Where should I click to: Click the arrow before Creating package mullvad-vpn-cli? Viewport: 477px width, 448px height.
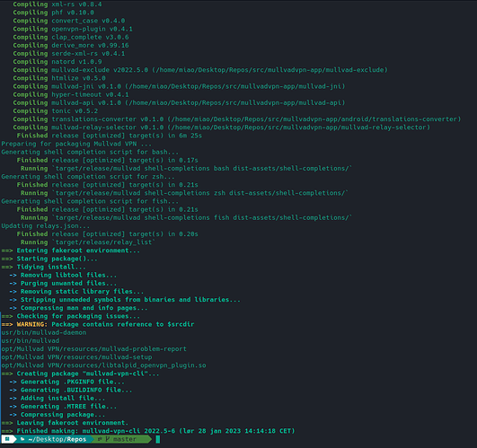pos(7,373)
